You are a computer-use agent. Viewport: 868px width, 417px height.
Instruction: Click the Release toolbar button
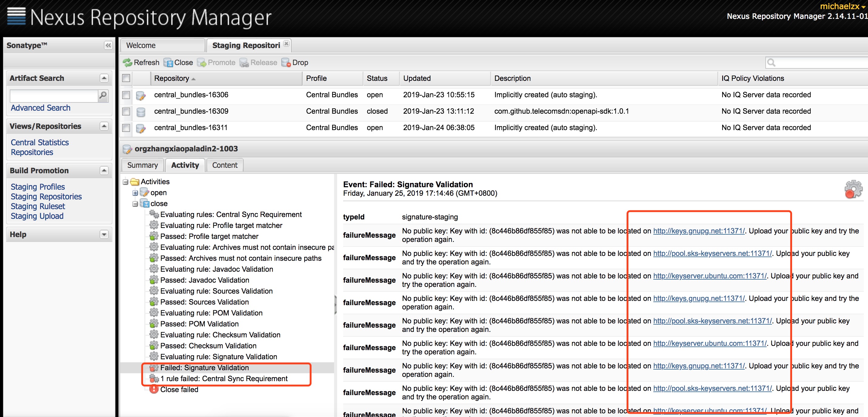(x=258, y=63)
